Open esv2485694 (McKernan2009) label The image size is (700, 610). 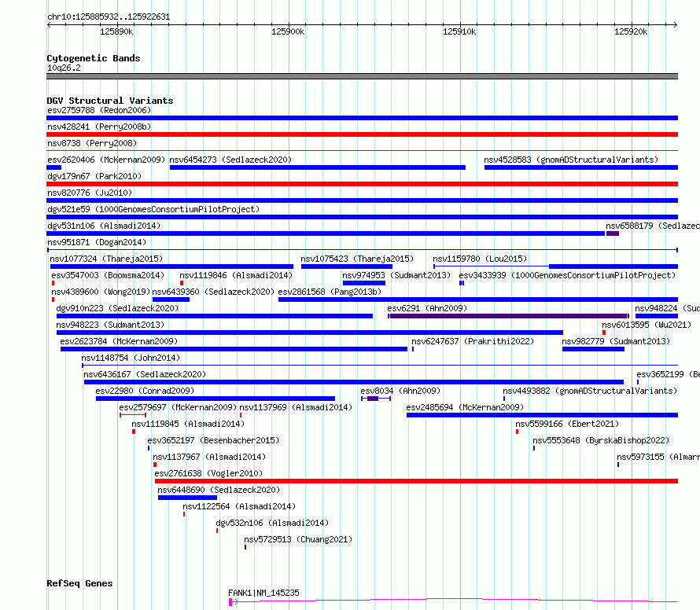point(465,407)
